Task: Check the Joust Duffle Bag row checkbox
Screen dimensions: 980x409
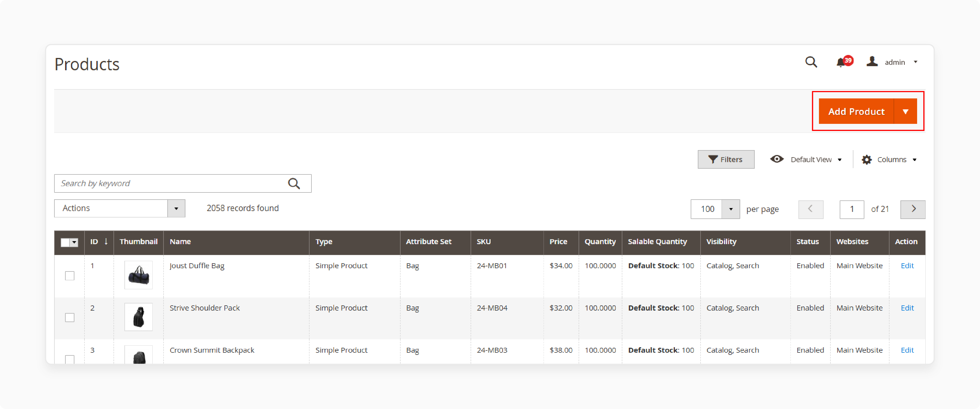Action: [x=70, y=276]
